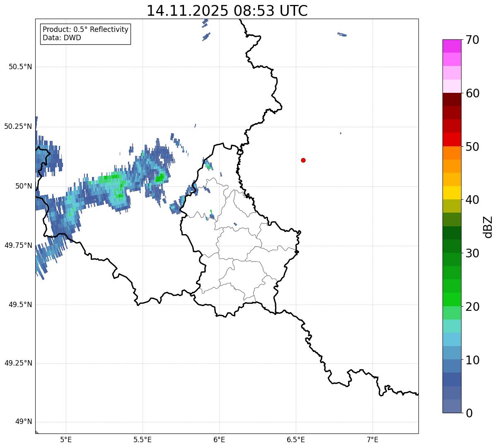Click the 49.5°N latitude label
Screen dimensions: 498x448
coord(20,305)
